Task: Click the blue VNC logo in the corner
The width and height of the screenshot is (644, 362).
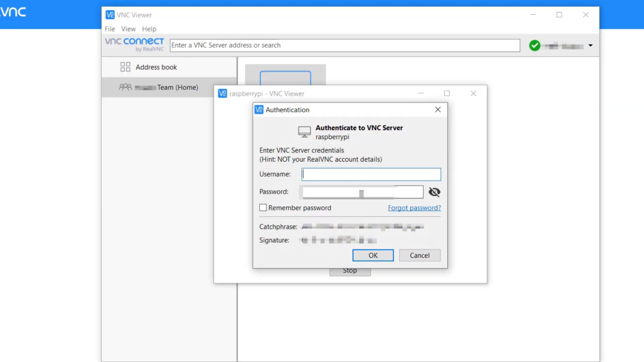Action: click(x=13, y=12)
